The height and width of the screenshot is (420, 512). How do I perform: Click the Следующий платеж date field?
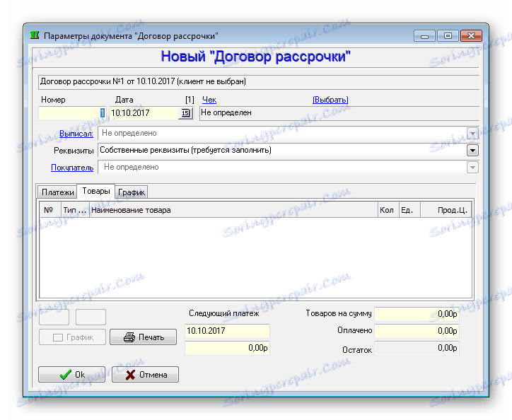[x=227, y=331]
